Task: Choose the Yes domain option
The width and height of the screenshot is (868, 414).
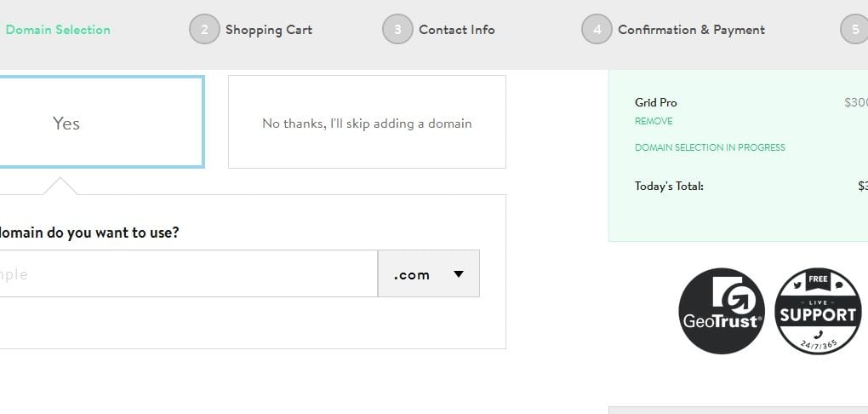Action: tap(100, 123)
